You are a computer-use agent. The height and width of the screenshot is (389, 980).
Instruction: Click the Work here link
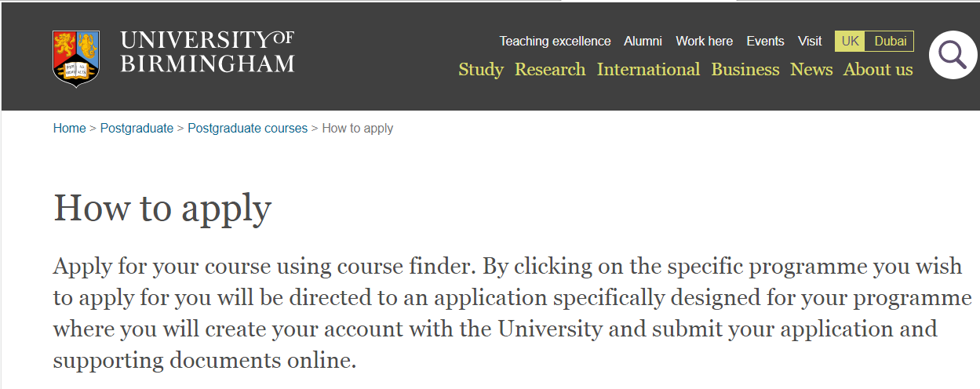click(x=704, y=41)
